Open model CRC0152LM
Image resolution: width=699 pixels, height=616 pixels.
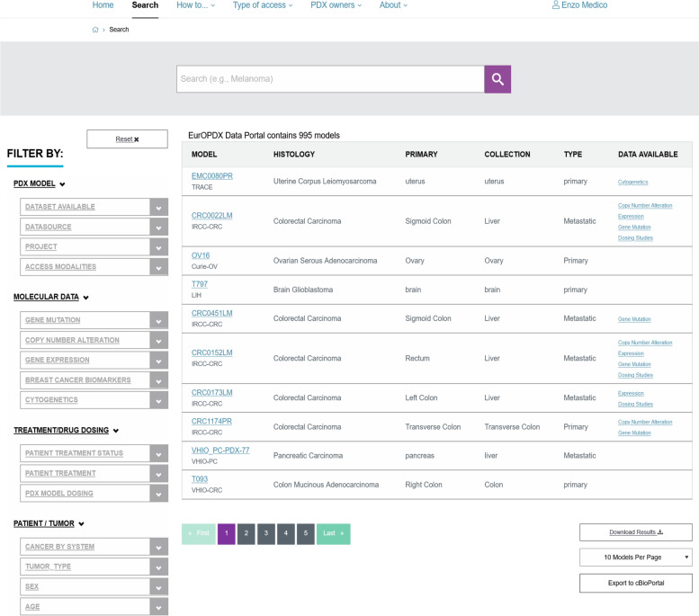pyautogui.click(x=211, y=353)
